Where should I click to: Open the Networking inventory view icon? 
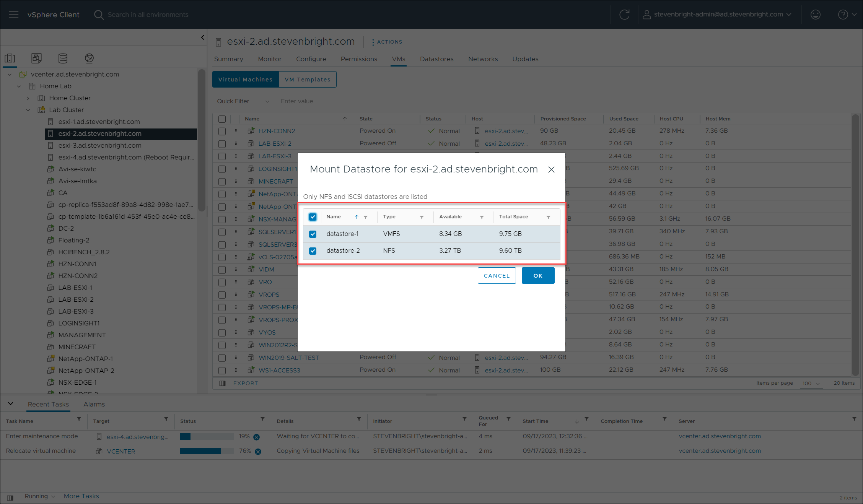click(x=89, y=58)
